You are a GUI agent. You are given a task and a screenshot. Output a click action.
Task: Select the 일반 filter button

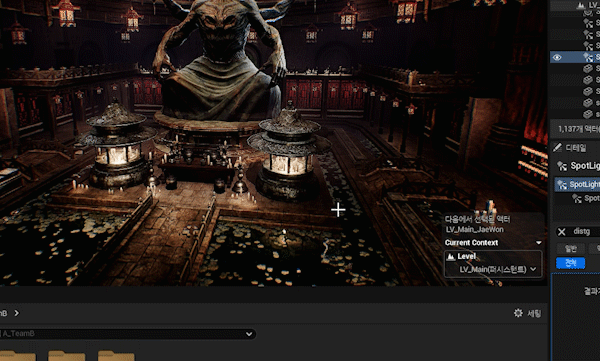[571, 248]
